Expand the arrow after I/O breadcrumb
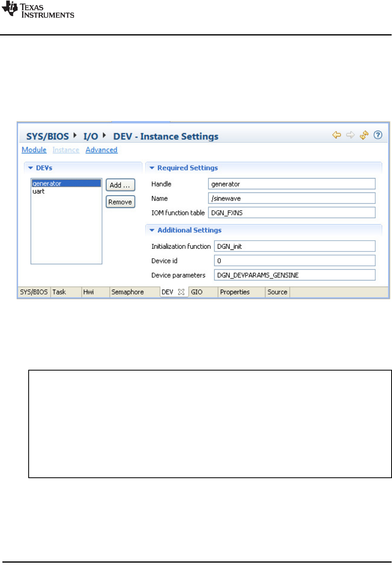The height and width of the screenshot is (567, 392). [104, 135]
